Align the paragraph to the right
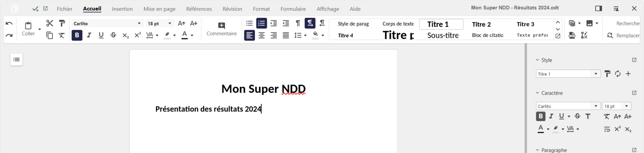The image size is (644, 153). coord(274,35)
